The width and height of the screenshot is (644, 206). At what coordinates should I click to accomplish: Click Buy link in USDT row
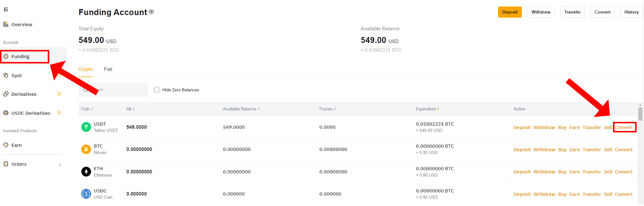click(562, 128)
